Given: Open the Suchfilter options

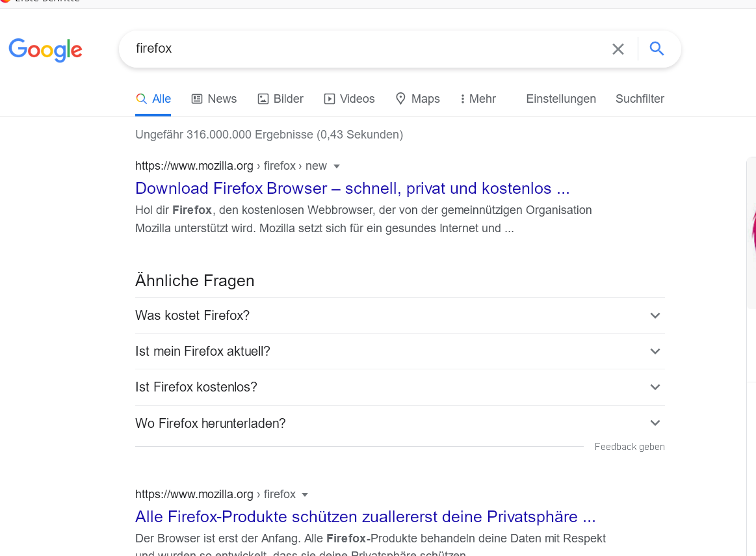Looking at the screenshot, I should click(640, 99).
